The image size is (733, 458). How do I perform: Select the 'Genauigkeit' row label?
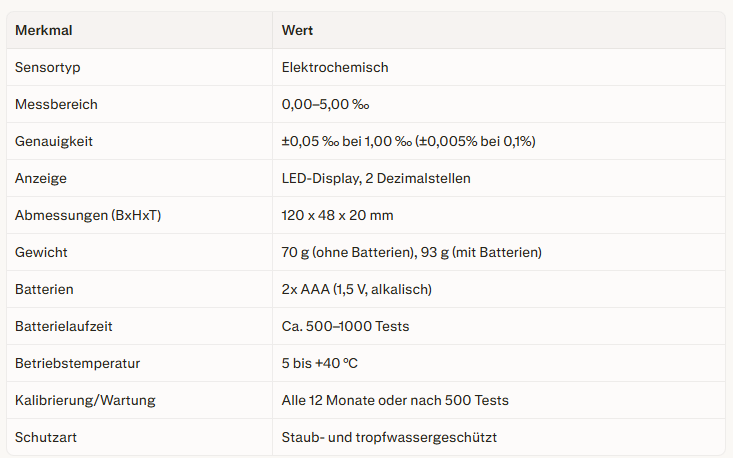(x=54, y=142)
